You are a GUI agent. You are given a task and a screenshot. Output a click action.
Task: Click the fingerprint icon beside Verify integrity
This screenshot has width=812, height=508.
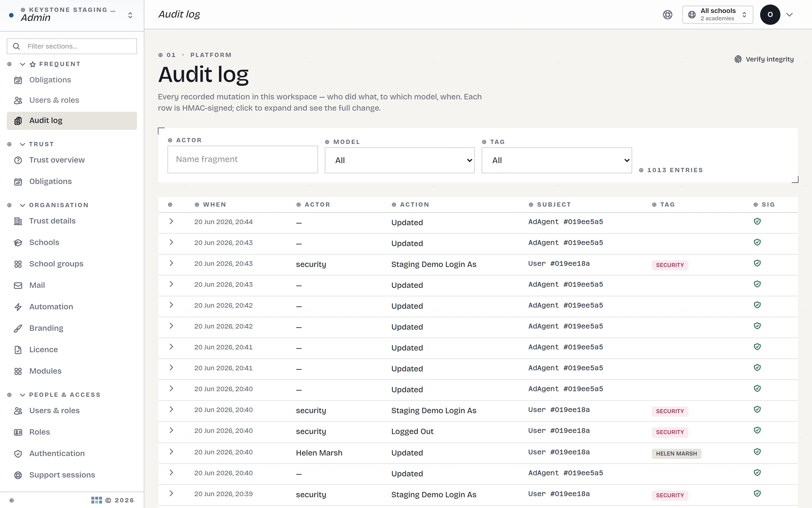(x=738, y=60)
